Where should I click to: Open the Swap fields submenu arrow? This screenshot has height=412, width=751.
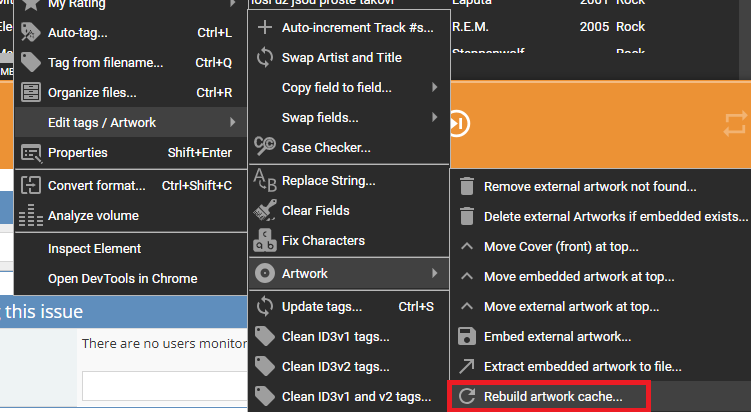[x=435, y=118]
